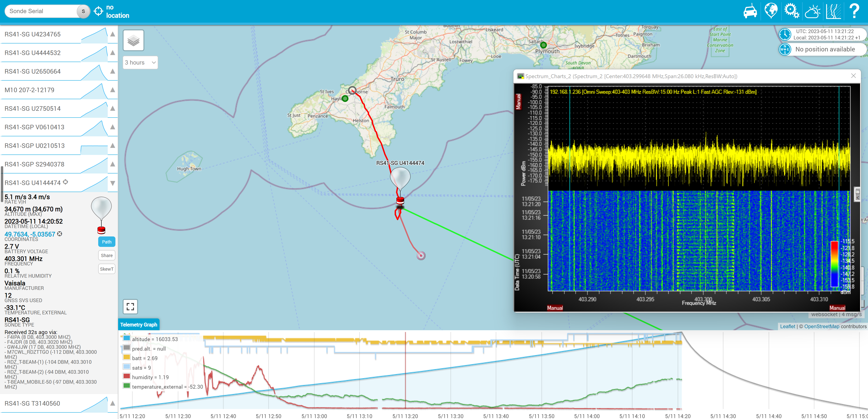Screen dimensions: 868x419
Task: Open chase car mode icon
Action: pos(750,11)
